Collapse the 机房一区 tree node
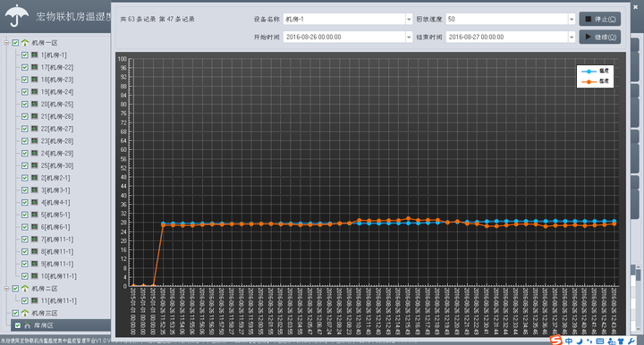This screenshot has height=345, width=644. [6, 42]
